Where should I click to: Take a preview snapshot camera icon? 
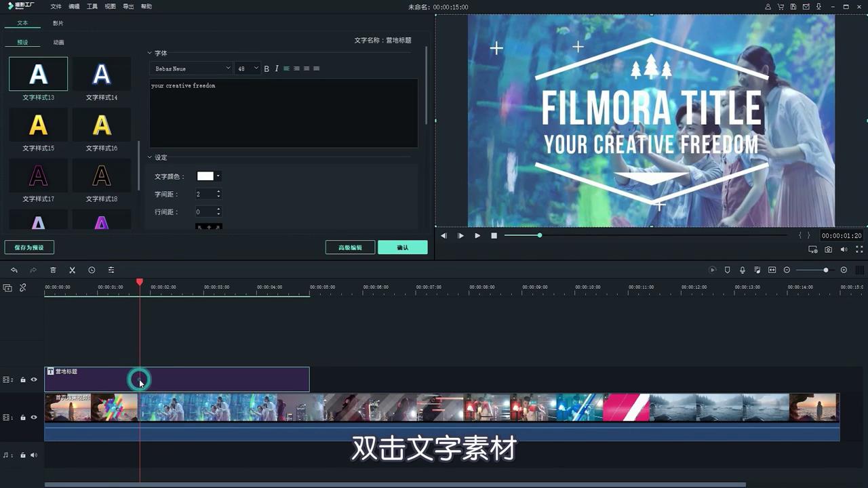point(829,249)
